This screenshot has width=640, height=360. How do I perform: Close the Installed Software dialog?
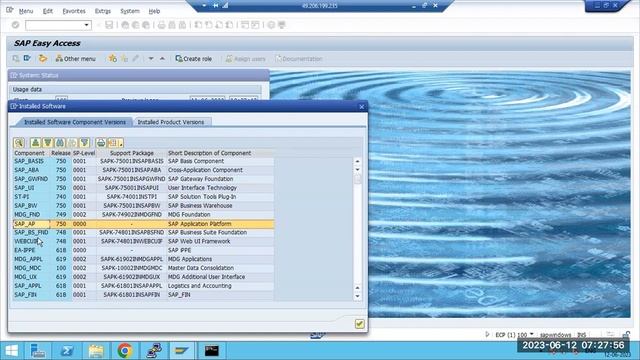362,107
